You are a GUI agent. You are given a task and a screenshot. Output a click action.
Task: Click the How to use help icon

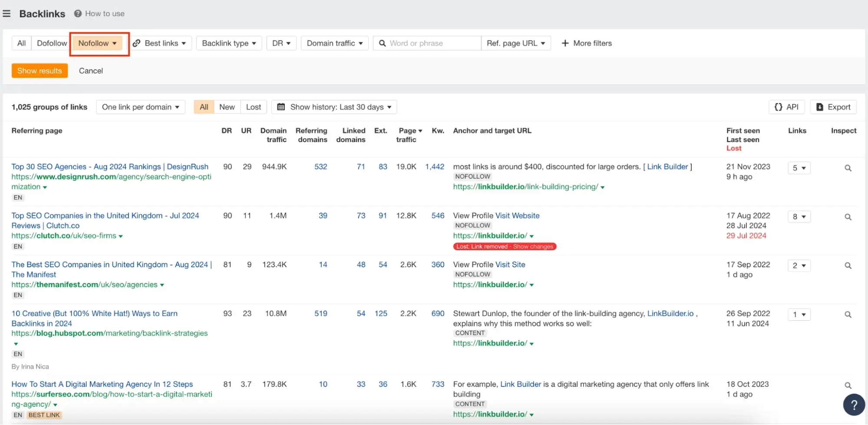[x=78, y=14]
